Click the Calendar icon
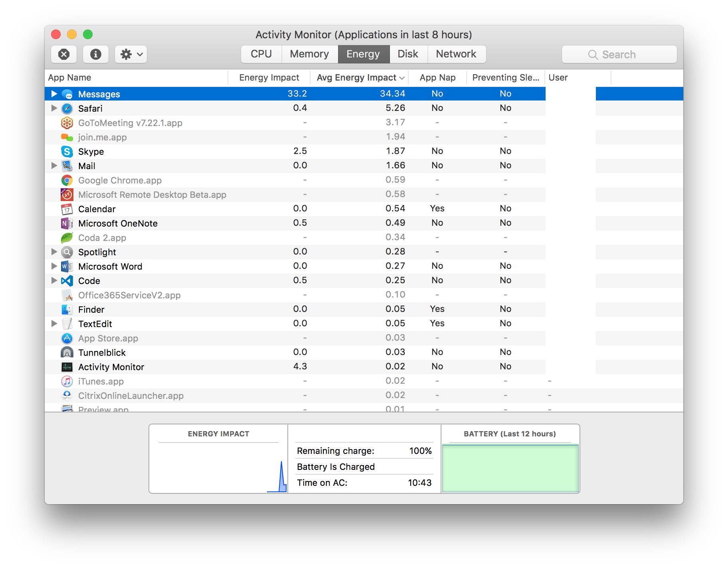This screenshot has height=568, width=728. tap(67, 209)
